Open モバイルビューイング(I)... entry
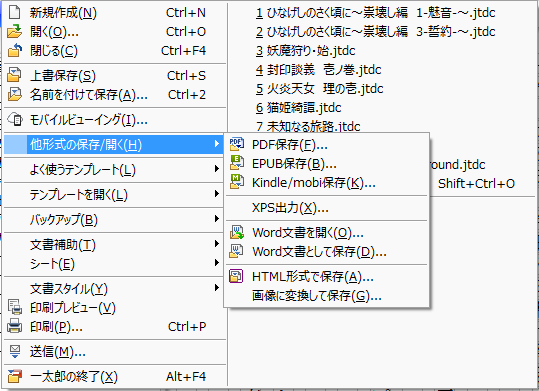The image size is (539, 391). tap(115, 119)
